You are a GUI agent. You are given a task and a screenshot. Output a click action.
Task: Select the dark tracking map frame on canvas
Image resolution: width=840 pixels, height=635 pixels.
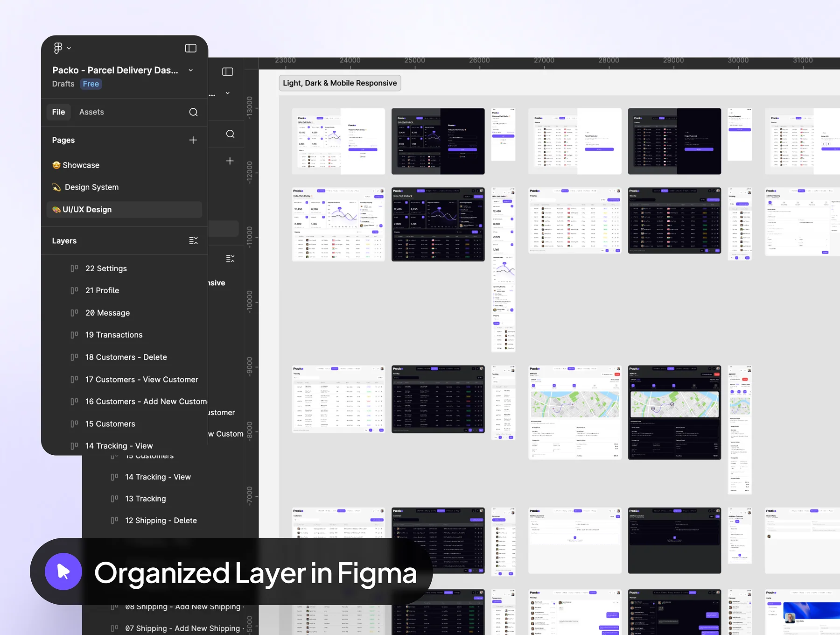pyautogui.click(x=674, y=412)
